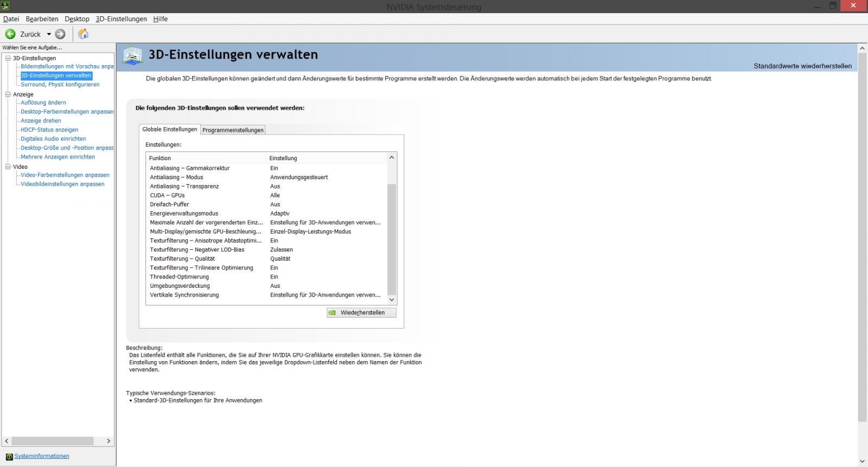The image size is (868, 467).
Task: Open the 3D-Einstellungen menu
Action: click(121, 19)
